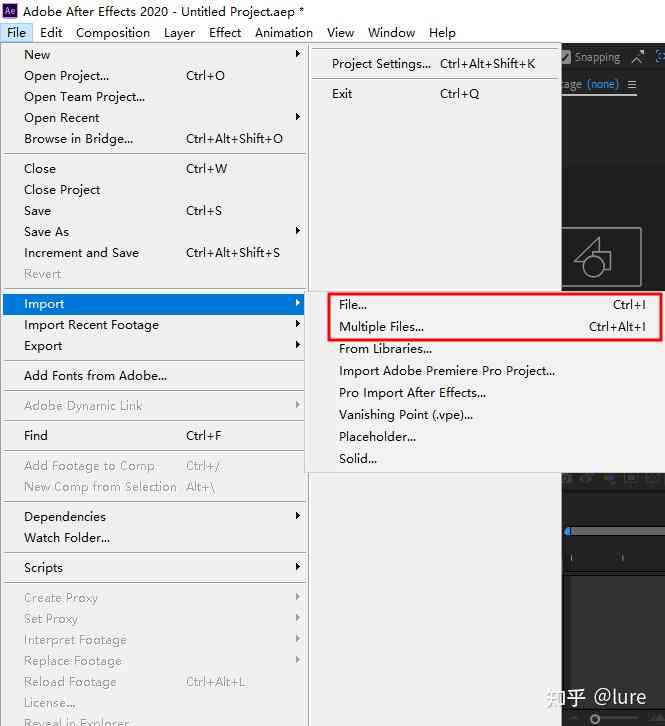
Task: Select Find in the File menu
Action: click(x=154, y=436)
